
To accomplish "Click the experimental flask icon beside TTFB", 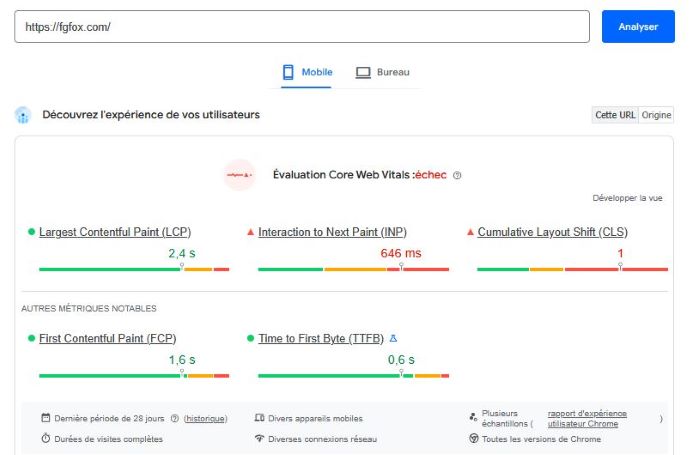I will click(393, 338).
